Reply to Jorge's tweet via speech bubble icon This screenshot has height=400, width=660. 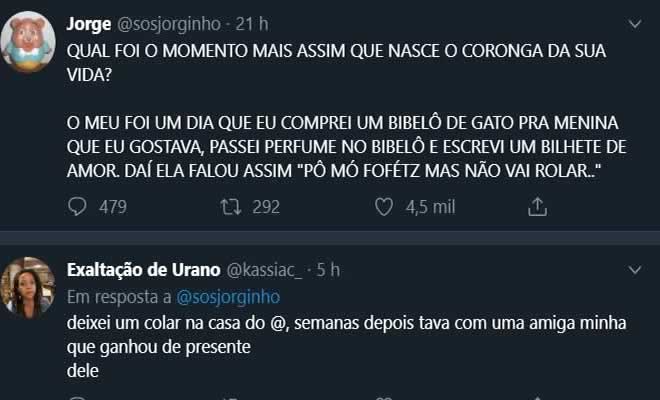(79, 207)
